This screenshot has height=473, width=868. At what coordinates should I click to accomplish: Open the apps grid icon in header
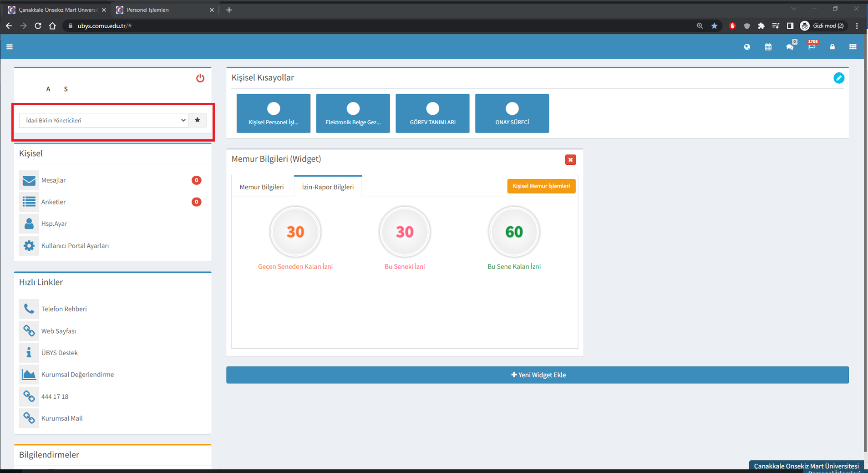click(x=853, y=47)
